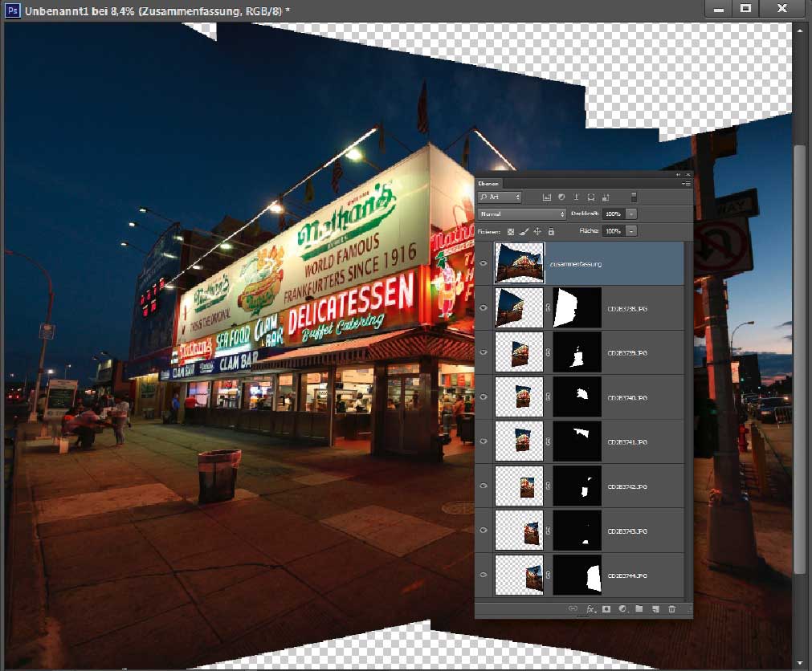
Task: Click the new layer icon
Action: click(x=655, y=609)
